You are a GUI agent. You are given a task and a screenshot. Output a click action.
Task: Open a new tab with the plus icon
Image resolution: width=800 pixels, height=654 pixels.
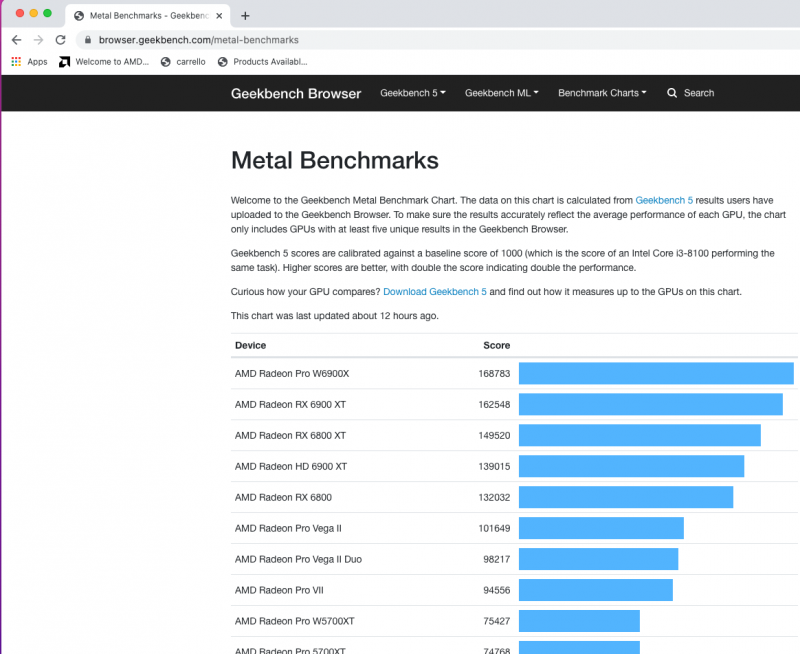point(245,15)
